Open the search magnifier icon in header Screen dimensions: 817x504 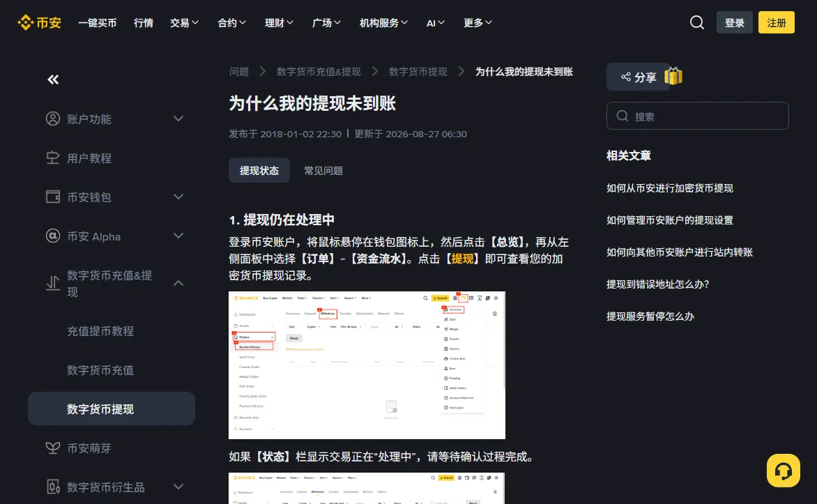point(696,22)
